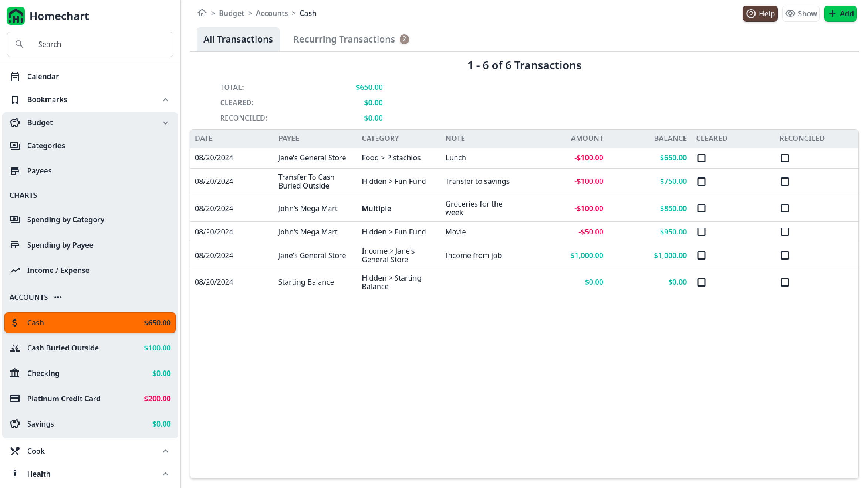868x488 pixels.
Task: Expand the Cook section chevron
Action: (165, 451)
